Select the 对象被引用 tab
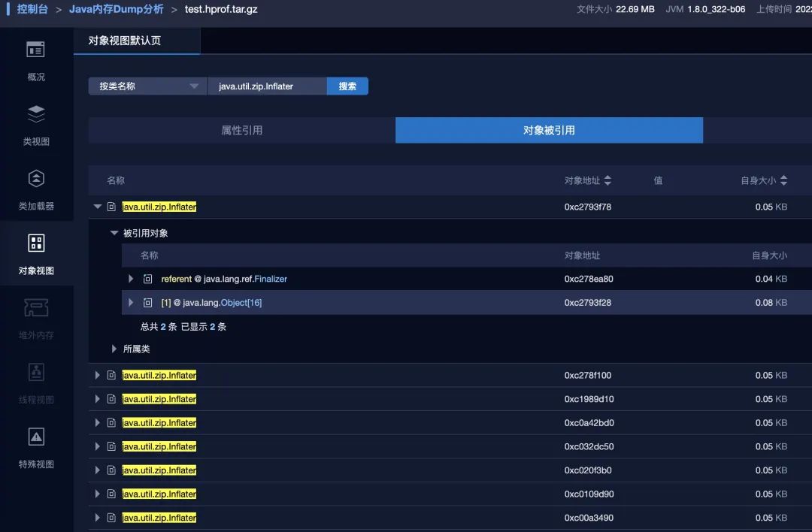This screenshot has width=812, height=532. click(x=549, y=131)
